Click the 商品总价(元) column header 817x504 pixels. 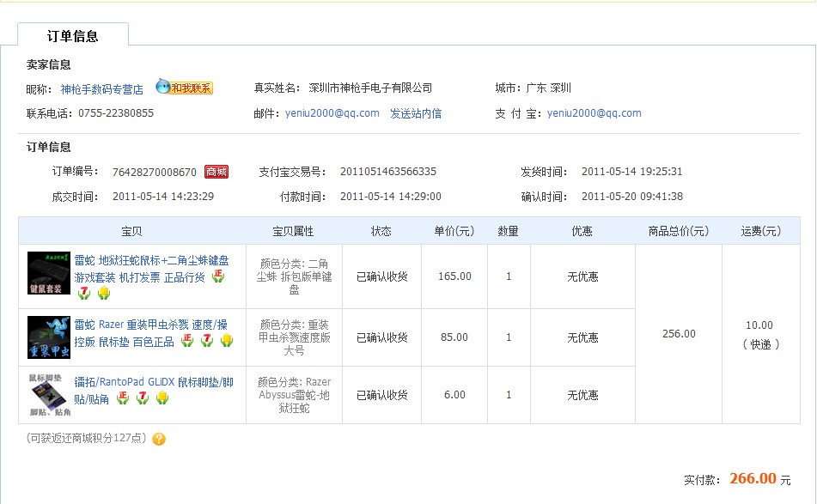tap(679, 231)
